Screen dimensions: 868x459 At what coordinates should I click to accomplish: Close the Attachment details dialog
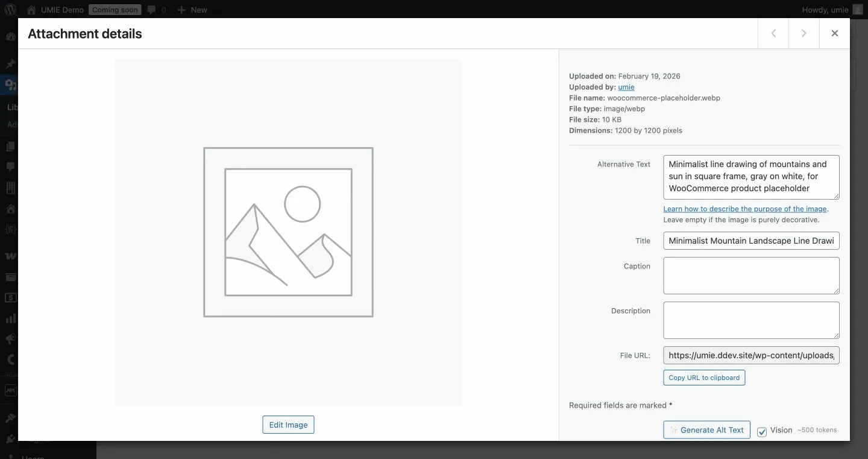(835, 33)
